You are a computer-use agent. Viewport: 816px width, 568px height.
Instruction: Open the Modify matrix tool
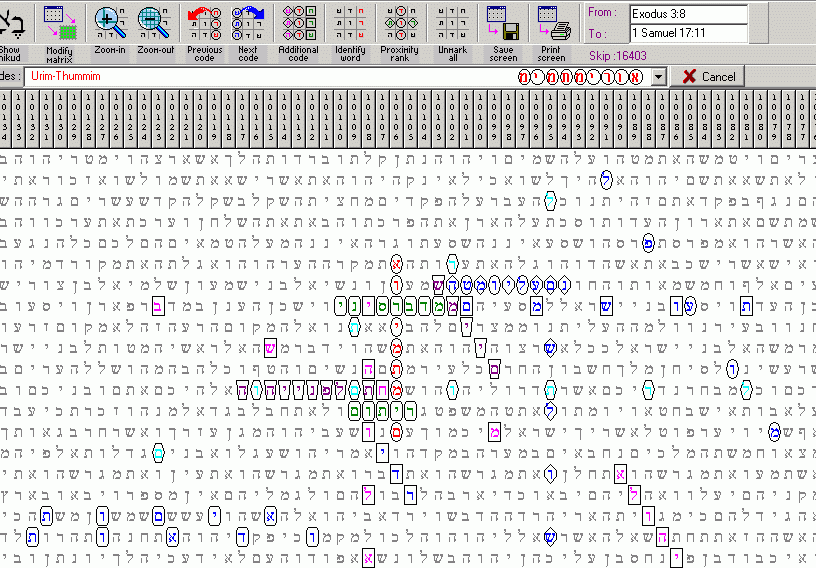click(x=60, y=23)
